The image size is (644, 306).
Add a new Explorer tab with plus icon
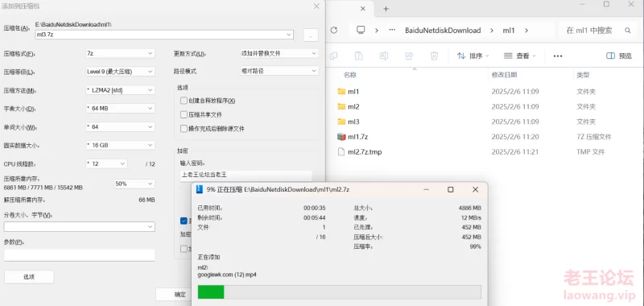point(386,9)
